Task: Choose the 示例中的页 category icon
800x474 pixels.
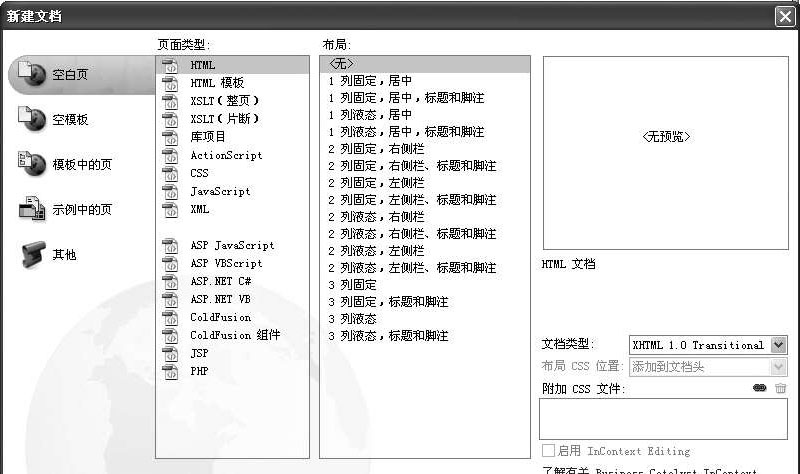Action: click(x=32, y=209)
